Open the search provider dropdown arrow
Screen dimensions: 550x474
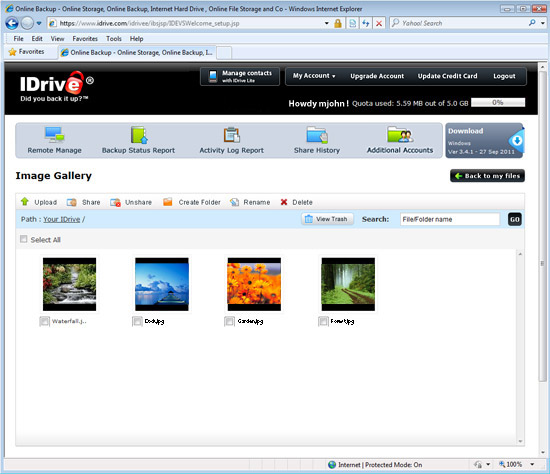coord(543,23)
